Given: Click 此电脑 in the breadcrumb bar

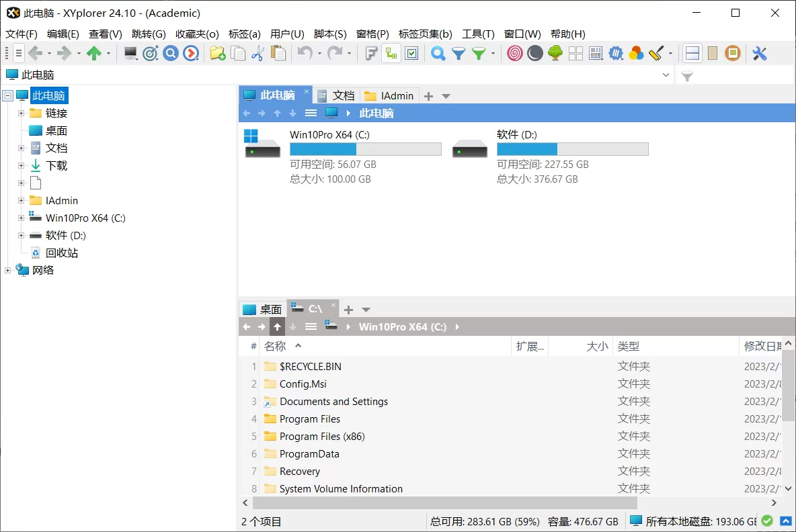Looking at the screenshot, I should (x=376, y=113).
